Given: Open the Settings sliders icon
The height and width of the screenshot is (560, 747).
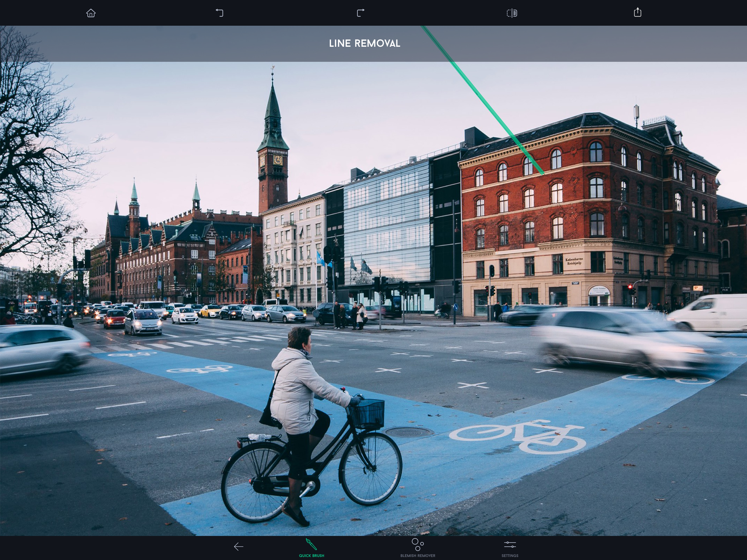Looking at the screenshot, I should (510, 544).
